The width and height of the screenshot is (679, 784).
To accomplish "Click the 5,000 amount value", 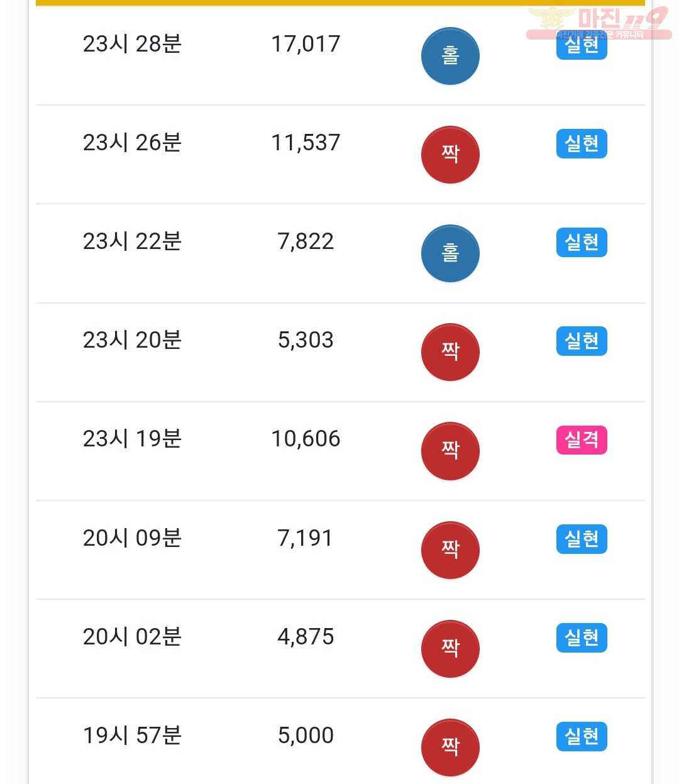I will 306,736.
